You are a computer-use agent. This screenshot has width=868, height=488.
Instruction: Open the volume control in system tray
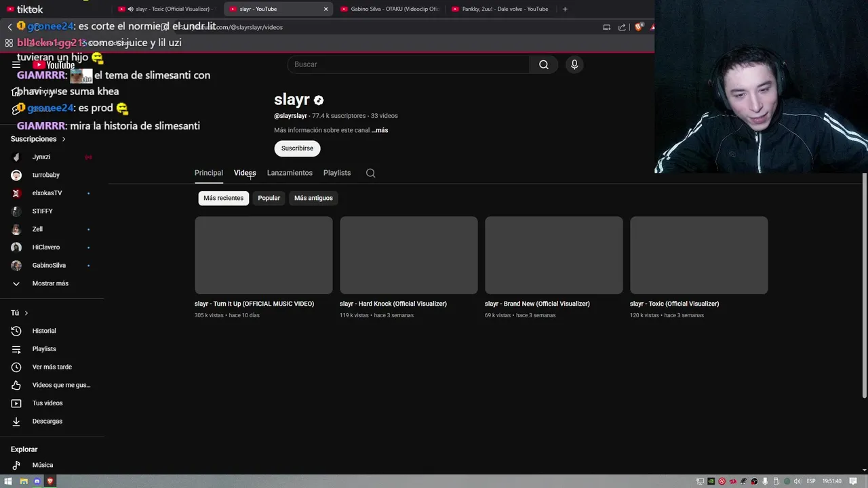pos(797,481)
